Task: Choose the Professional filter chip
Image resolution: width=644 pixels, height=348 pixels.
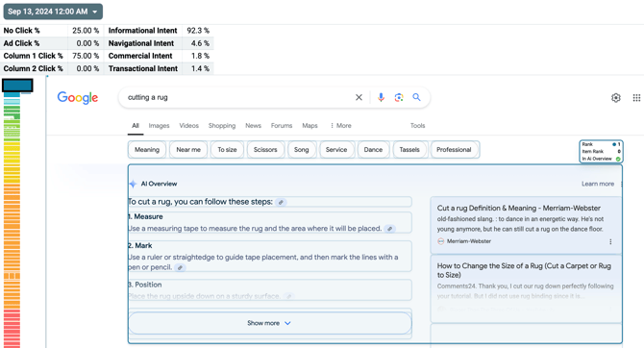Action: (454, 150)
